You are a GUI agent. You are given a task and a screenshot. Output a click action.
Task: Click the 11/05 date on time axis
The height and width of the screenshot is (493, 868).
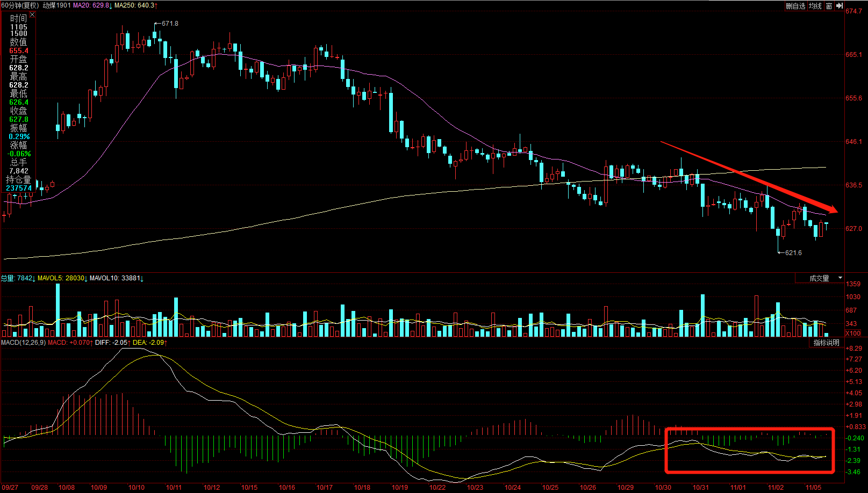pyautogui.click(x=813, y=488)
